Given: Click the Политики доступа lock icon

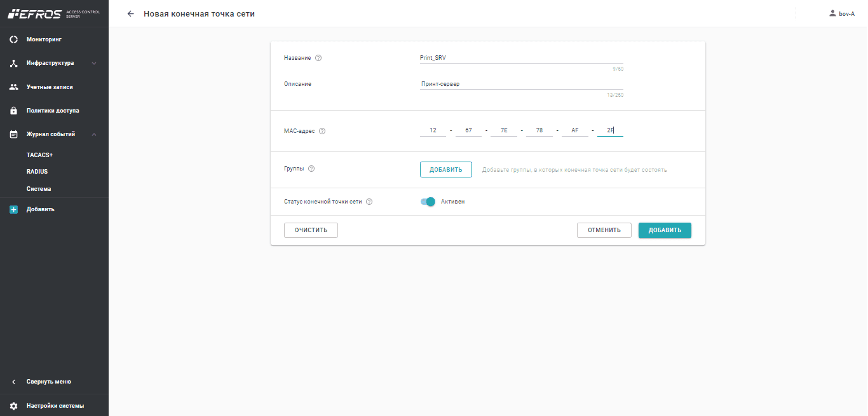Looking at the screenshot, I should (13, 111).
